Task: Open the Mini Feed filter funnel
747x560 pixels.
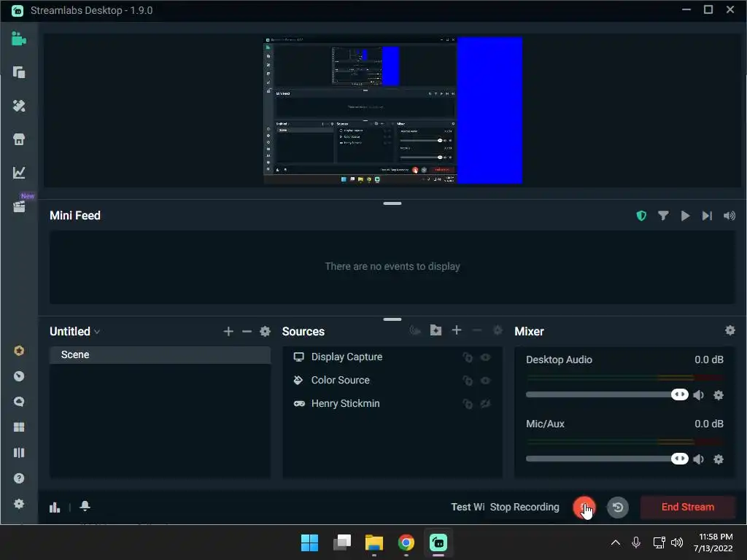Action: point(662,216)
